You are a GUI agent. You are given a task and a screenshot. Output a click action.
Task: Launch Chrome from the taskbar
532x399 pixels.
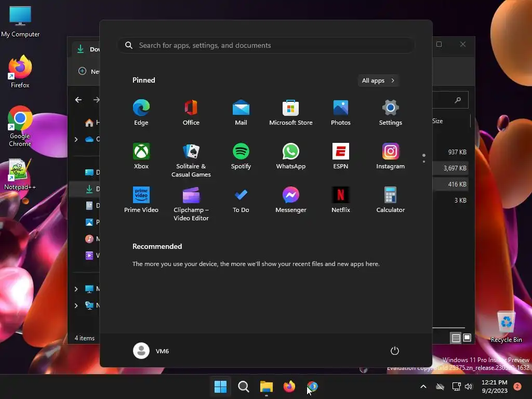pyautogui.click(x=312, y=387)
